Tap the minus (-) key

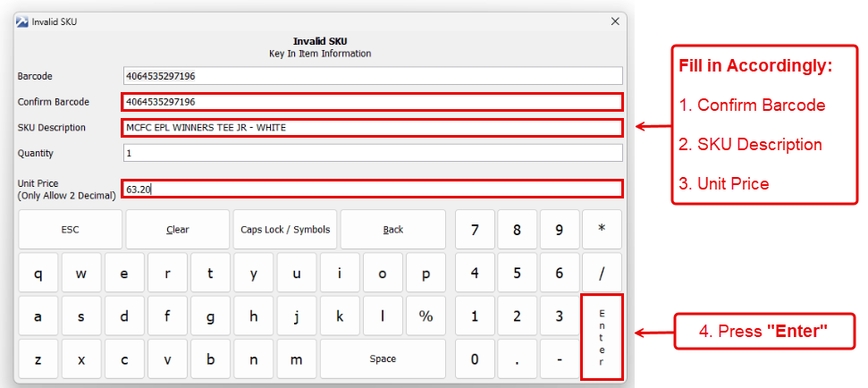[x=559, y=359]
